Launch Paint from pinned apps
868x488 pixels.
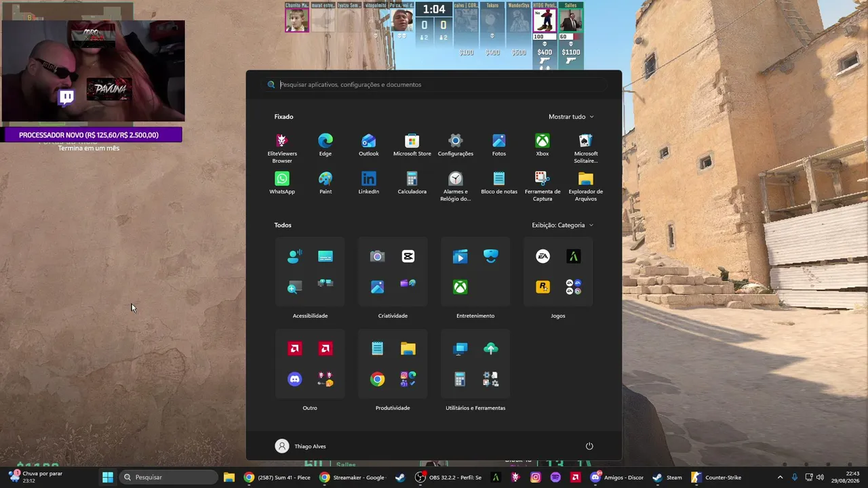click(x=325, y=183)
